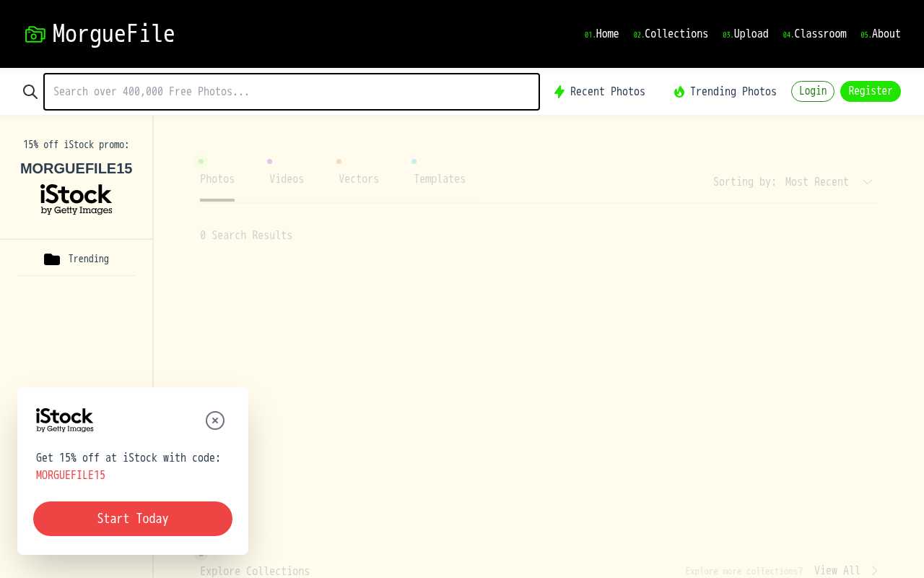
Task: Click the Login button
Action: (x=813, y=91)
